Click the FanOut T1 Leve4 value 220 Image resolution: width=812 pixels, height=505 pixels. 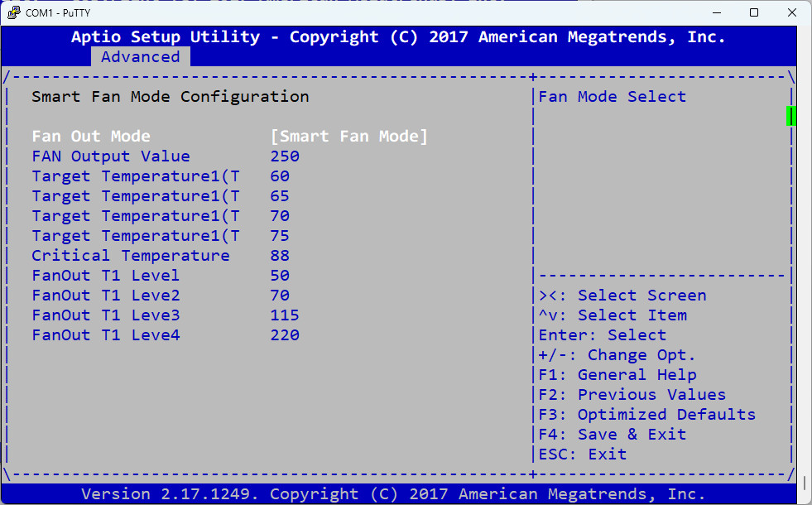[285, 334]
